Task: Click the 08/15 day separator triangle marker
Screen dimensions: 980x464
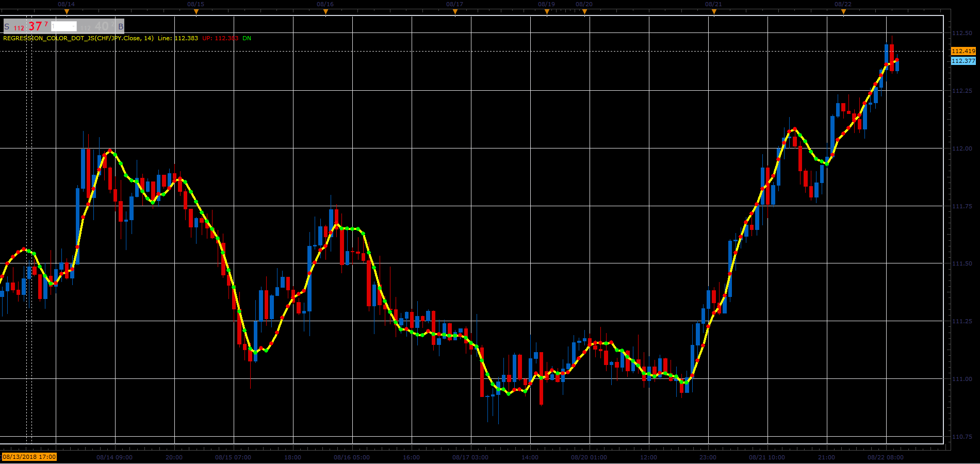Action: 196,12
